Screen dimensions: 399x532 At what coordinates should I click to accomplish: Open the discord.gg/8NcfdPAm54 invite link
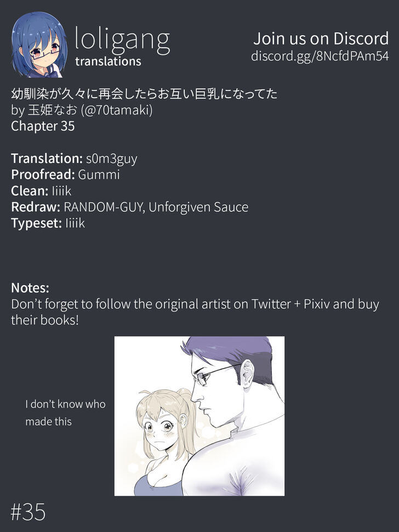click(x=320, y=56)
